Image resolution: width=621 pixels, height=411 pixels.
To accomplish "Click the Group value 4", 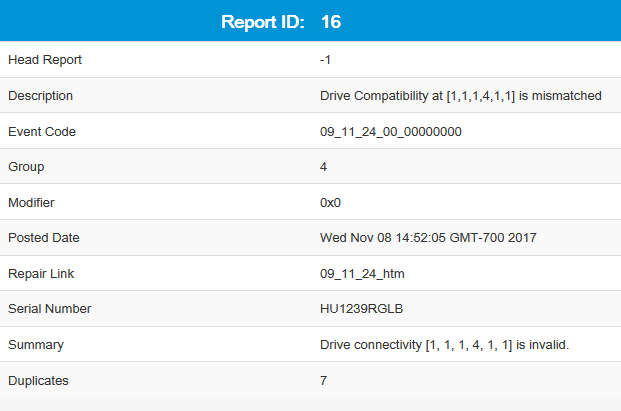I will (324, 167).
